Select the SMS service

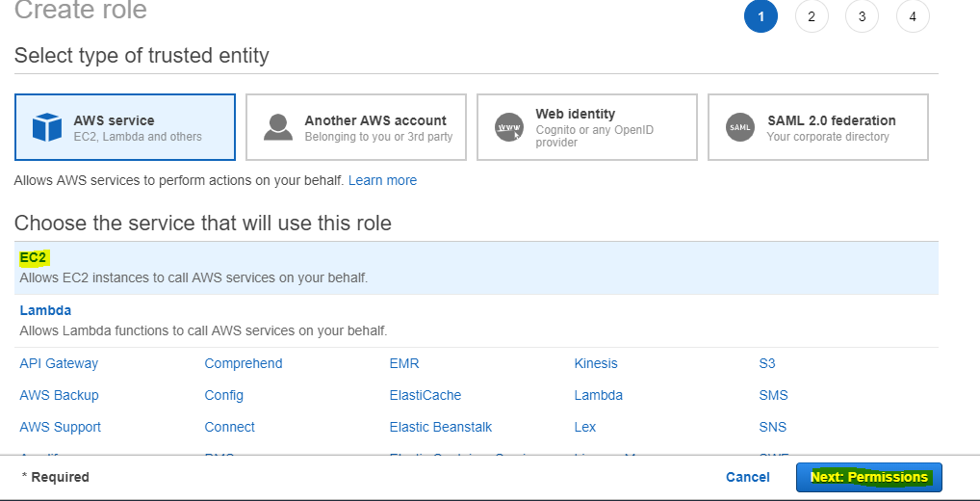tap(773, 395)
